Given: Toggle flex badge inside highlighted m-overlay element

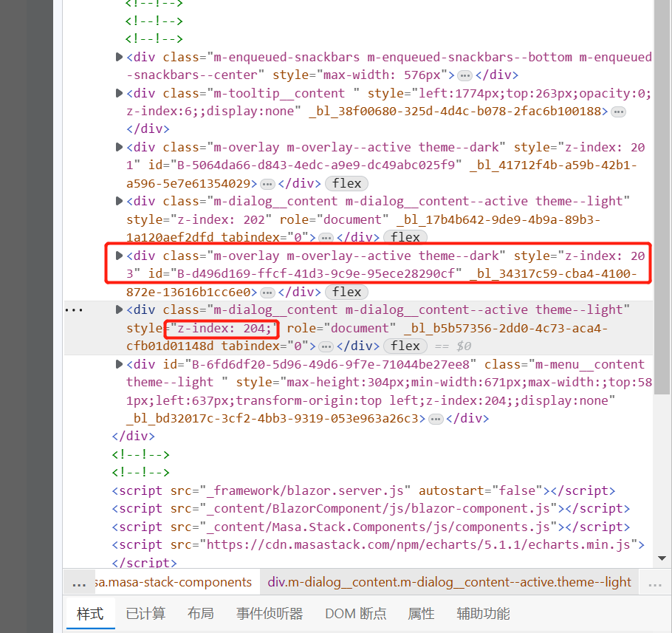Looking at the screenshot, I should (x=346, y=292).
